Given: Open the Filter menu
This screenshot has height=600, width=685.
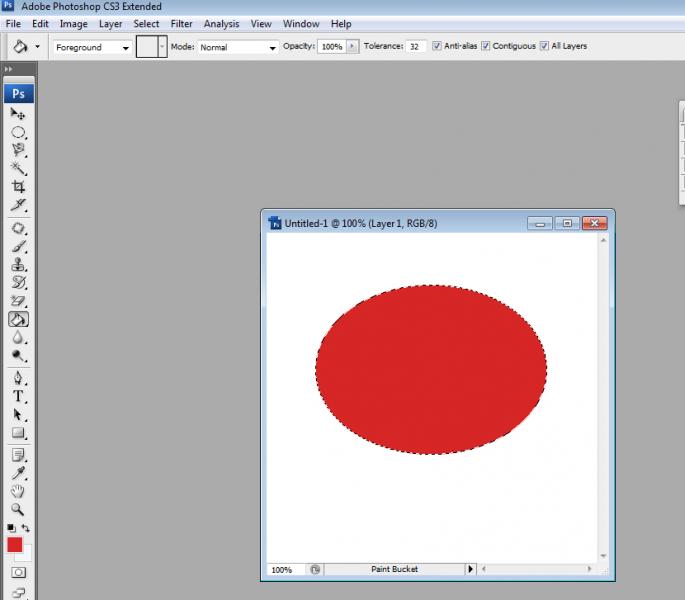Looking at the screenshot, I should [x=181, y=23].
